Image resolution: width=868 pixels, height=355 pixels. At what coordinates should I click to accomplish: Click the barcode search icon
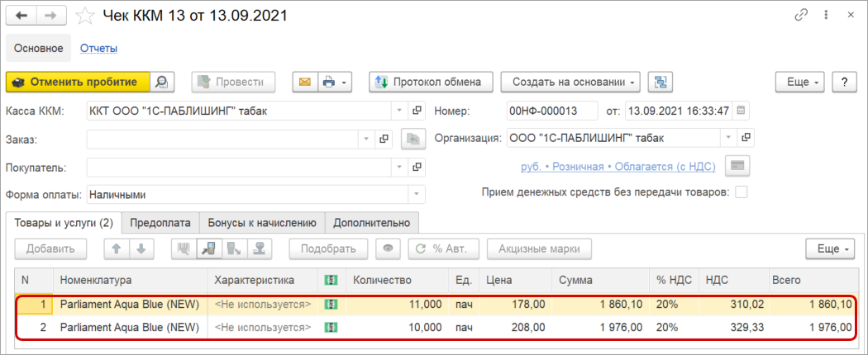[184, 248]
